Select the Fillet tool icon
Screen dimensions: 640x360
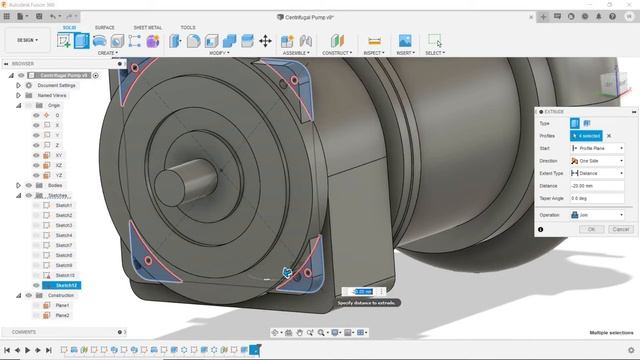coord(193,41)
